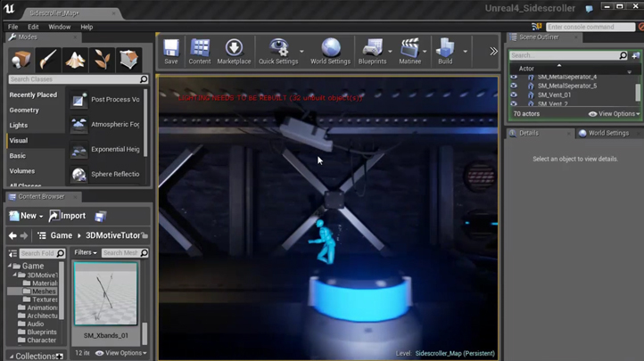Collapse the Game folder tree
644x361 pixels.
10,266
